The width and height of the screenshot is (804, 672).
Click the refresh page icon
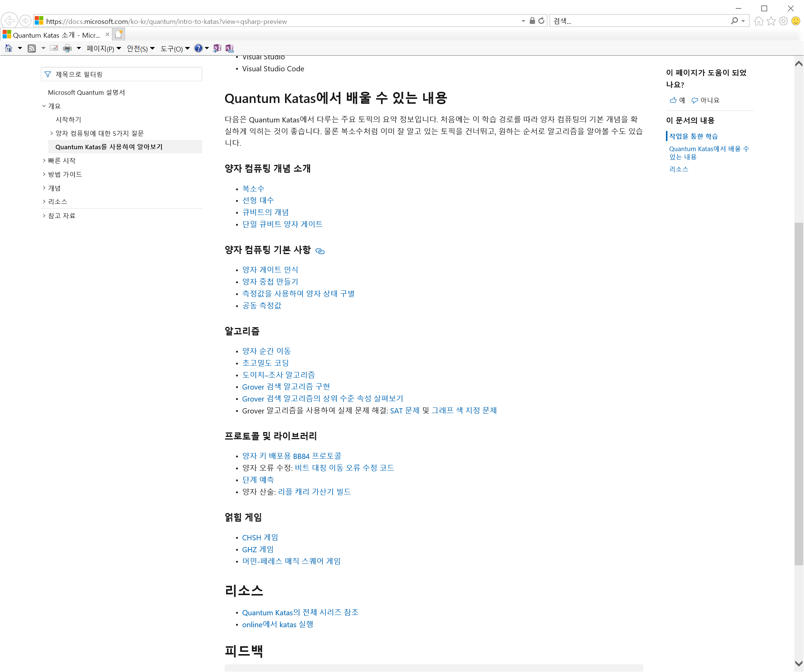pyautogui.click(x=541, y=21)
